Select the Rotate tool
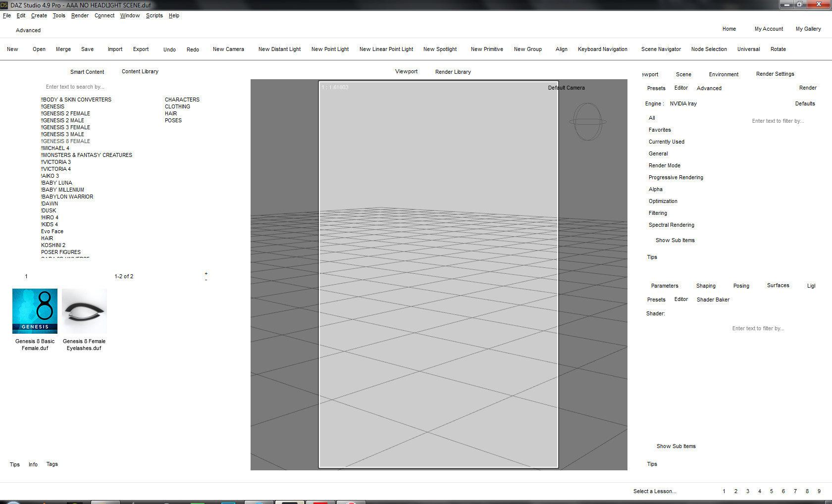Viewport: 832px width, 504px height. [778, 49]
